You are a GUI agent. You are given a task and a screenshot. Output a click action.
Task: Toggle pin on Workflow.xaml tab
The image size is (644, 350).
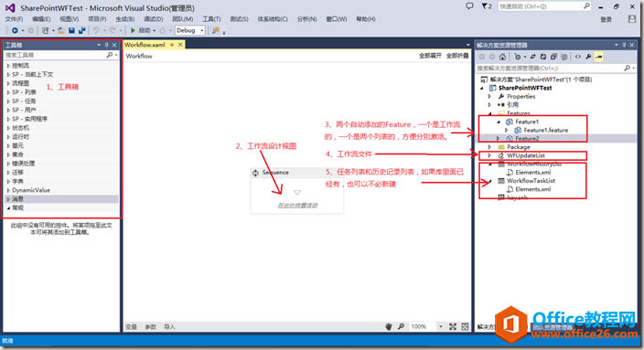coord(172,44)
